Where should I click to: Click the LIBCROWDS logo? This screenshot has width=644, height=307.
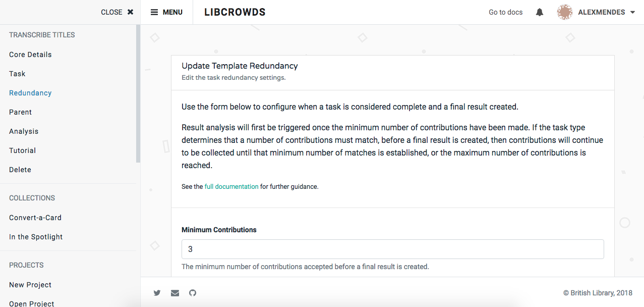(235, 12)
